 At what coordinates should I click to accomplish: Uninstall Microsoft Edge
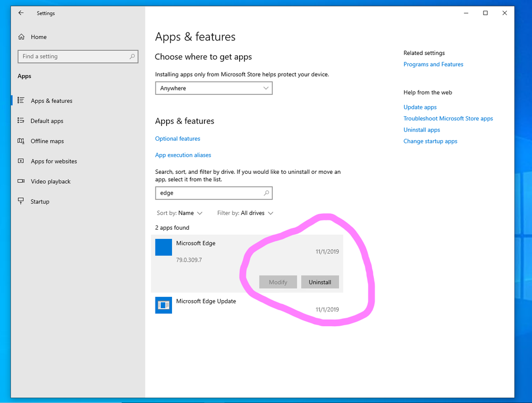pyautogui.click(x=320, y=282)
